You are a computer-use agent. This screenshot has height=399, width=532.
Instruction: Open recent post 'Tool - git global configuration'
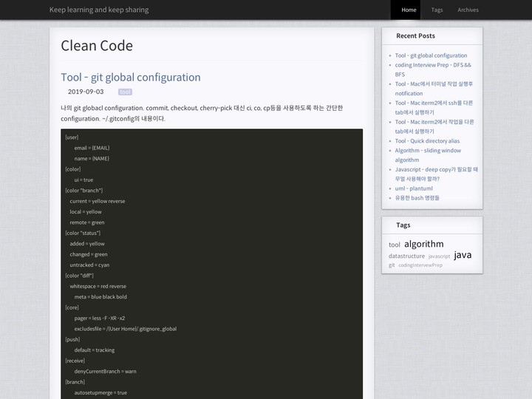431,55
